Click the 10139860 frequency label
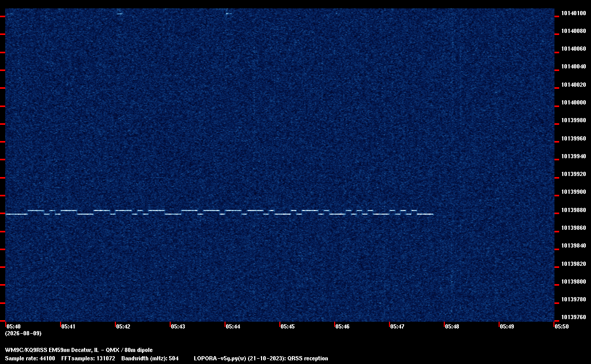 (573, 228)
